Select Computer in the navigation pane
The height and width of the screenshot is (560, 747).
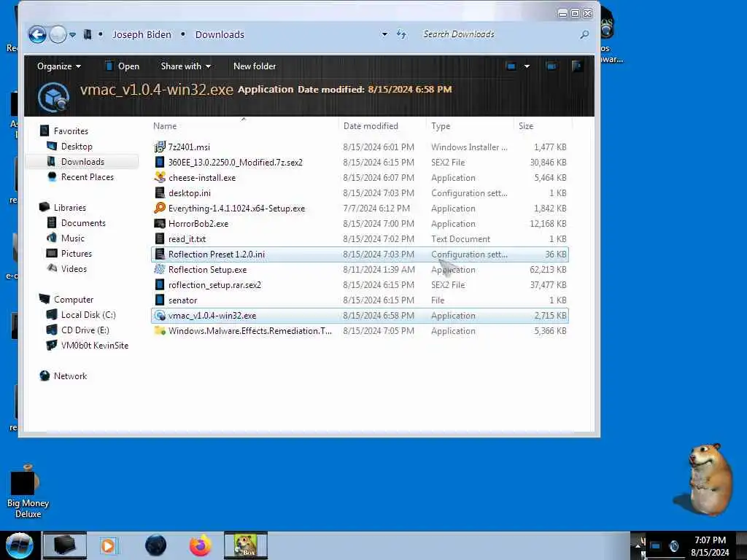click(x=74, y=300)
